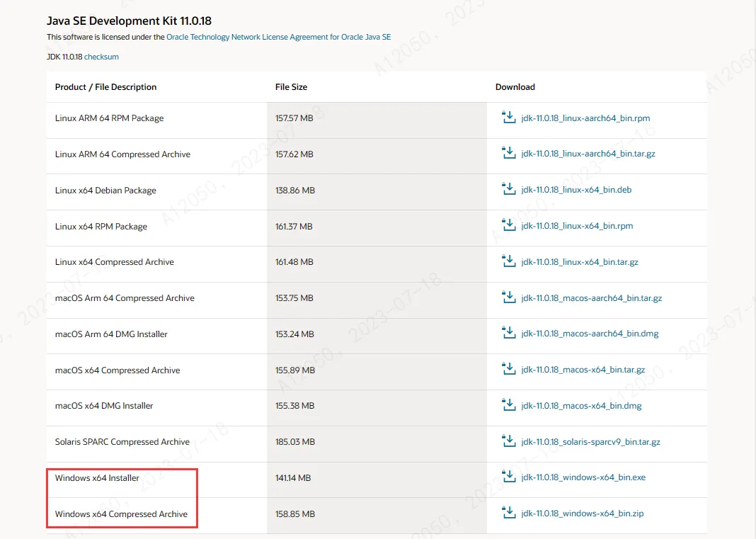
Task: Click the Java SE Development Kit 11.0.18 heading
Action: tap(130, 21)
